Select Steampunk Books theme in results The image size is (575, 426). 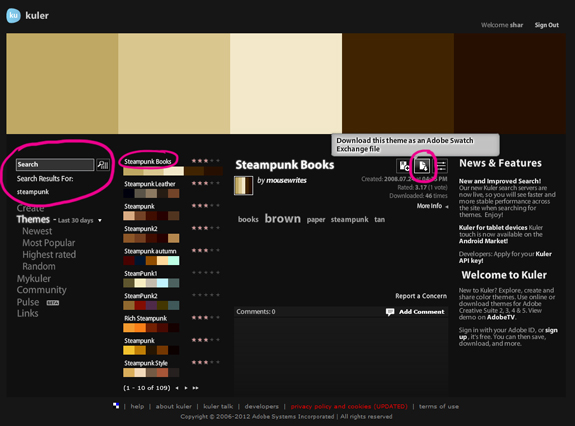pos(147,161)
